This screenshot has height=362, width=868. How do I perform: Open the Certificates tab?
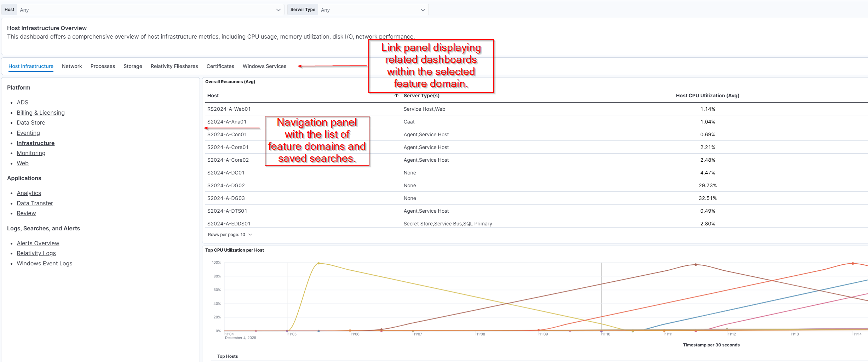pos(220,66)
